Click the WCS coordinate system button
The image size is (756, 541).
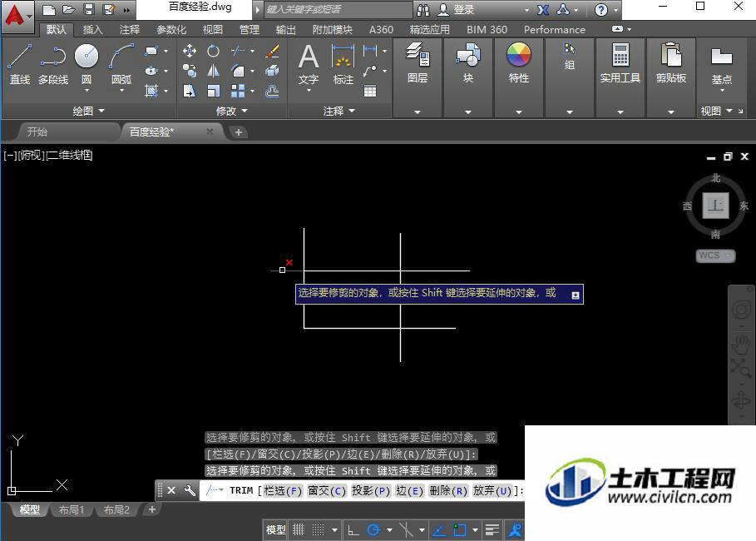click(715, 256)
